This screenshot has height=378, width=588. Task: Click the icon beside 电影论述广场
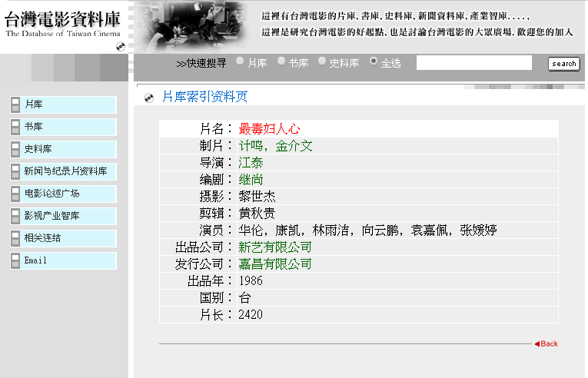coord(15,194)
